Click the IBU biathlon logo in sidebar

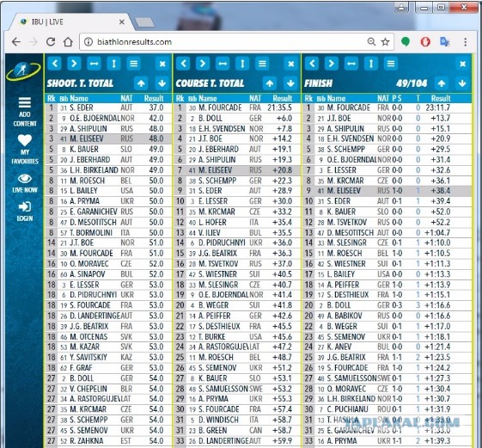click(x=23, y=71)
